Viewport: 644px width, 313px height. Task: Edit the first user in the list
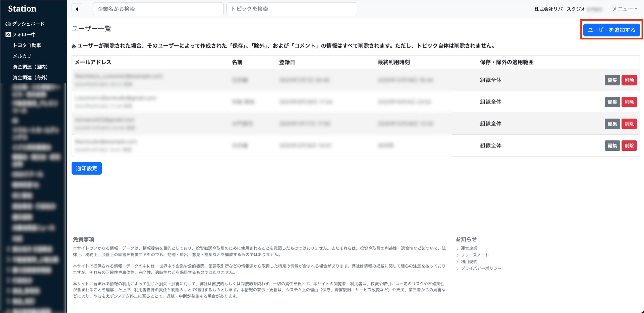coord(612,80)
